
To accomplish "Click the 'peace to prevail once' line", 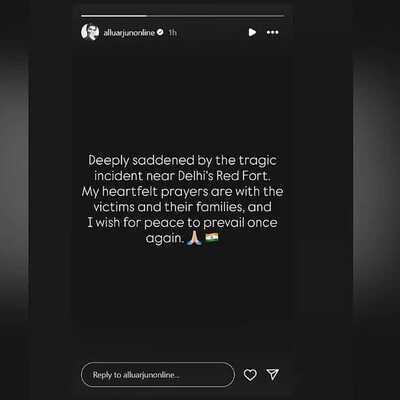I will [x=211, y=223].
